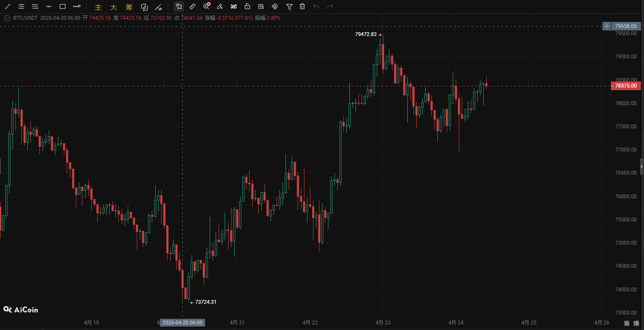This screenshot has height=330, width=644.
Task: Click the BTC/USDT symbol label
Action: pyautogui.click(x=25, y=18)
